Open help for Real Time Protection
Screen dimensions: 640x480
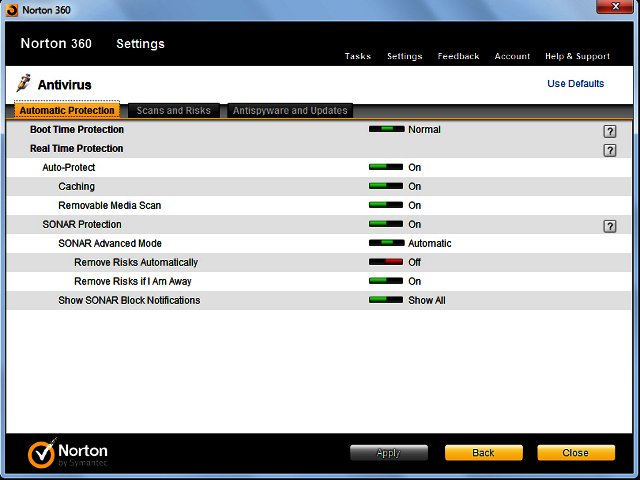click(x=610, y=150)
